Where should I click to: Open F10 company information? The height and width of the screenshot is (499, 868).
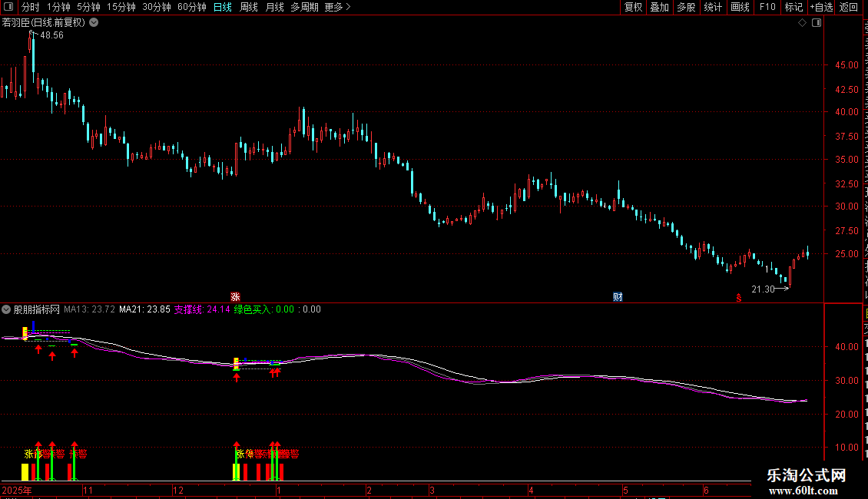coord(767,7)
